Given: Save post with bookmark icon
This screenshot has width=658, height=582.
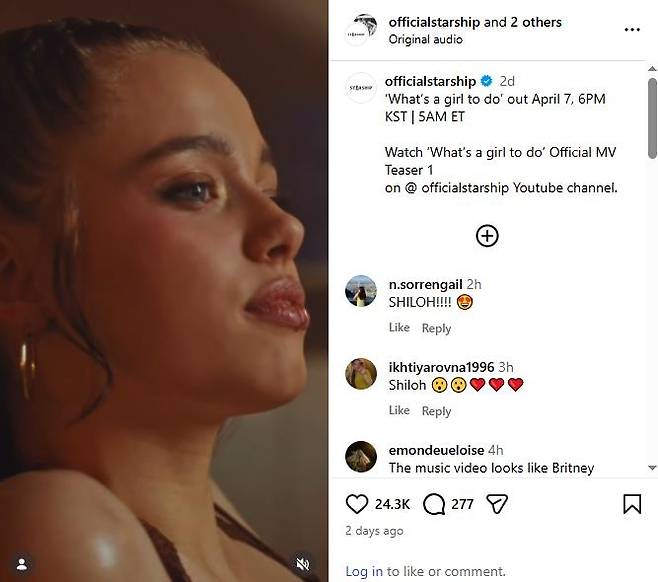Looking at the screenshot, I should click(x=632, y=504).
